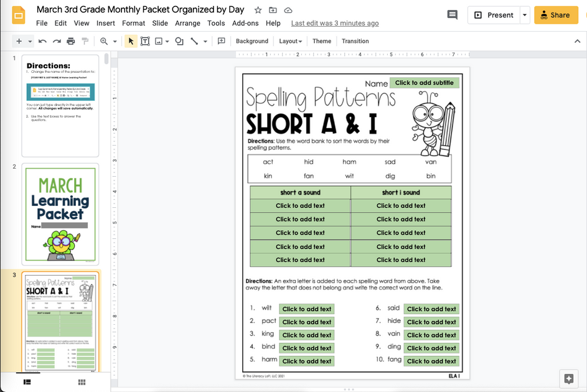
Task: Collapse the toolbar with the chevron
Action: 577,40
